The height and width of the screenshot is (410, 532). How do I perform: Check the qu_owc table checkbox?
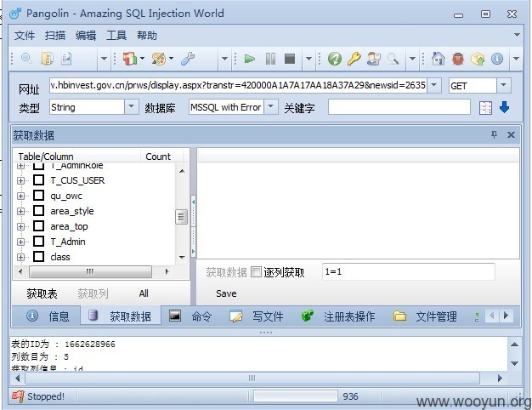click(x=39, y=196)
